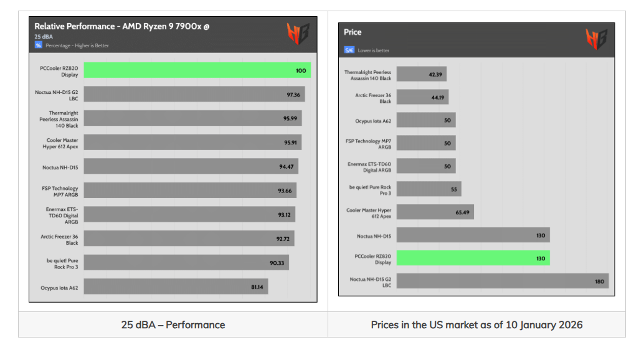
Task: Open the Price chart image
Action: coord(476,159)
